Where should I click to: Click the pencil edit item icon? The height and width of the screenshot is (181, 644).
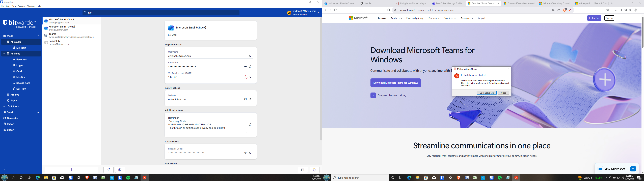tap(108, 170)
